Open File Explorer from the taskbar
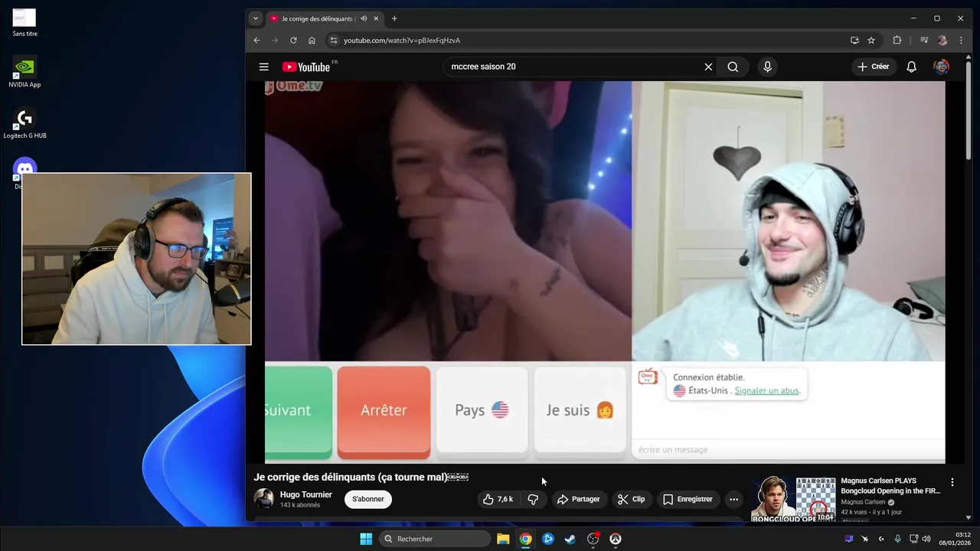Viewport: 980px width, 551px height. (503, 539)
